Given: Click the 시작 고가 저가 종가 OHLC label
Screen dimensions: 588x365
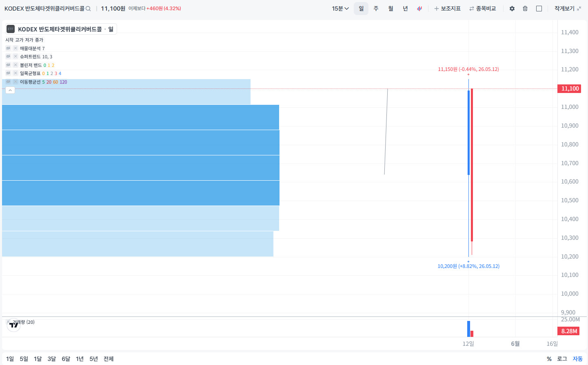Looking at the screenshot, I should pyautogui.click(x=24, y=40).
